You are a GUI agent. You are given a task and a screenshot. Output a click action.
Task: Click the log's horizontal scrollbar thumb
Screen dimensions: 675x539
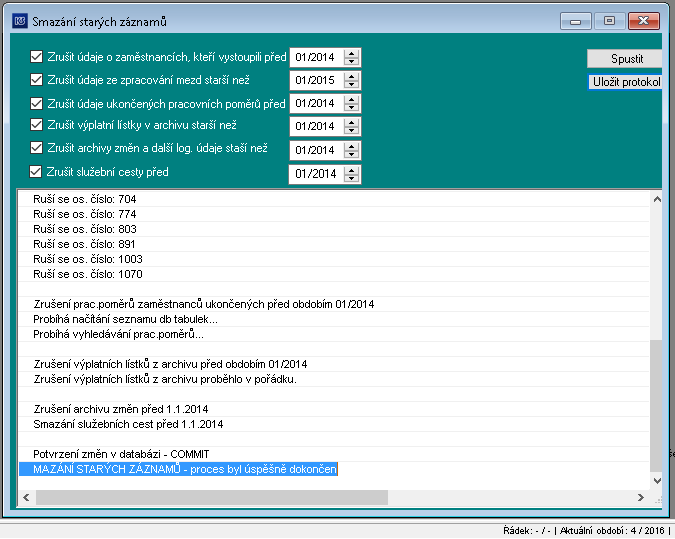click(x=212, y=498)
